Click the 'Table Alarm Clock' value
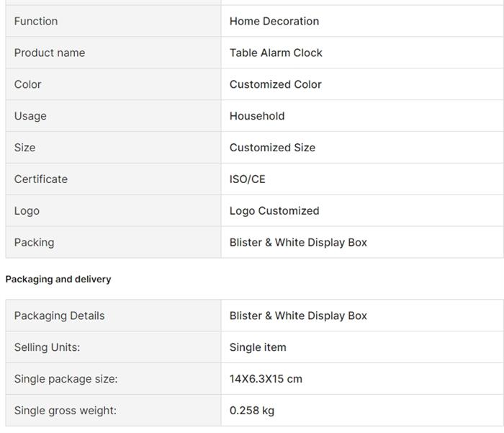Viewport: 504px width, 433px height. [x=276, y=53]
